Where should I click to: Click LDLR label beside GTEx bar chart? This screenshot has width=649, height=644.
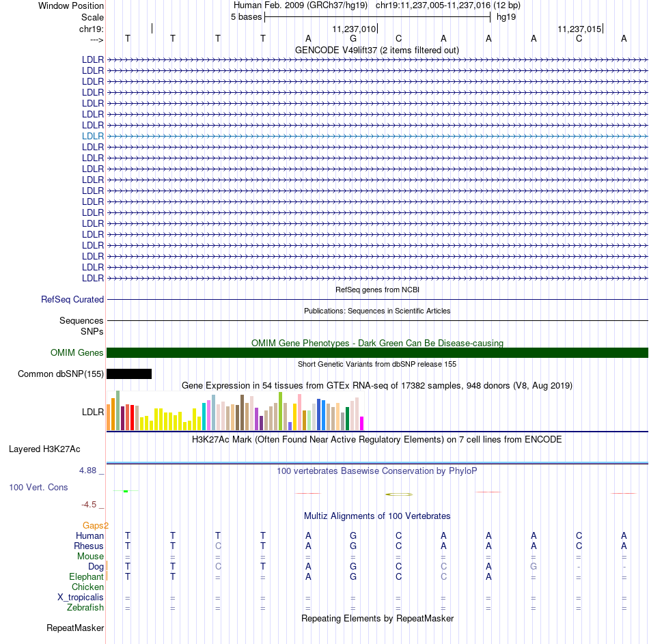click(93, 412)
